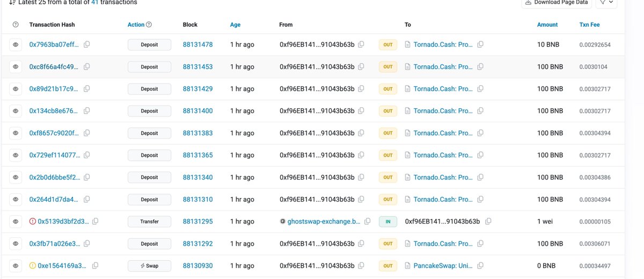
Task: Select txn fee 0.00000105
Action: point(595,221)
